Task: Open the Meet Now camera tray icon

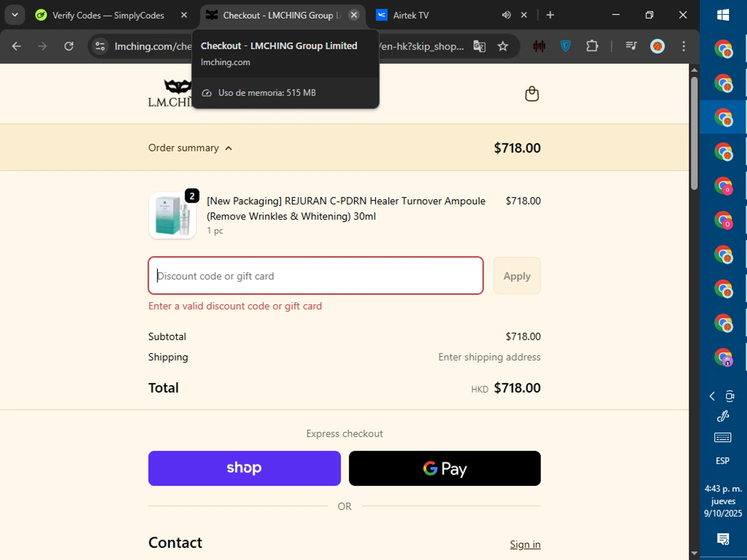Action: point(730,396)
